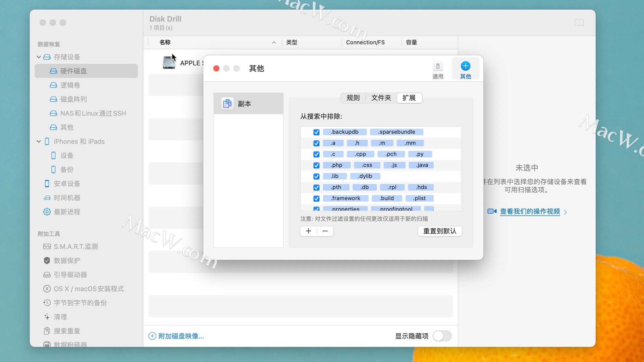Uncheck the .backupdb .sparsebundle row checkbox
The height and width of the screenshot is (362, 644).
316,132
